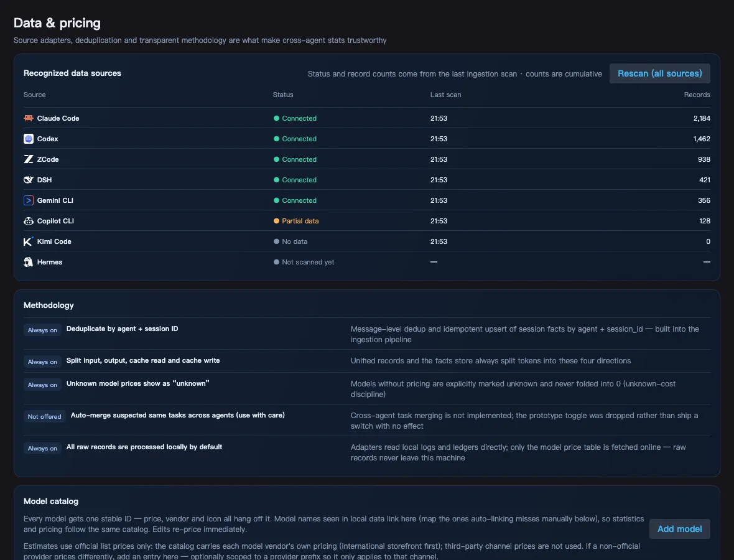Select the Hermes source name

(50, 262)
